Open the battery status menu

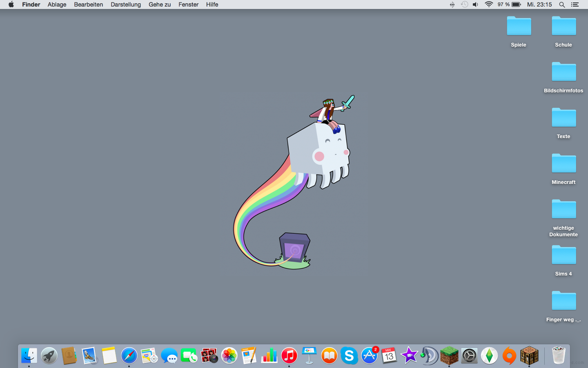click(516, 4)
